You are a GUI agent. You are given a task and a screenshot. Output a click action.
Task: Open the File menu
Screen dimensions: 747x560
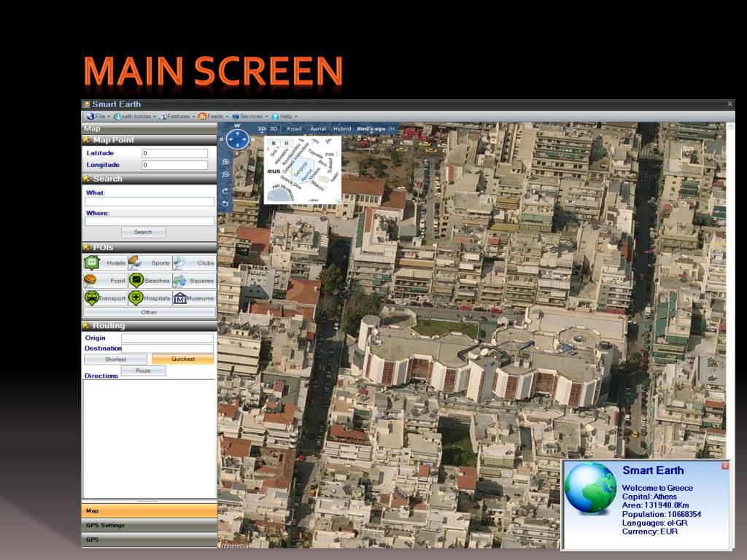coord(98,116)
